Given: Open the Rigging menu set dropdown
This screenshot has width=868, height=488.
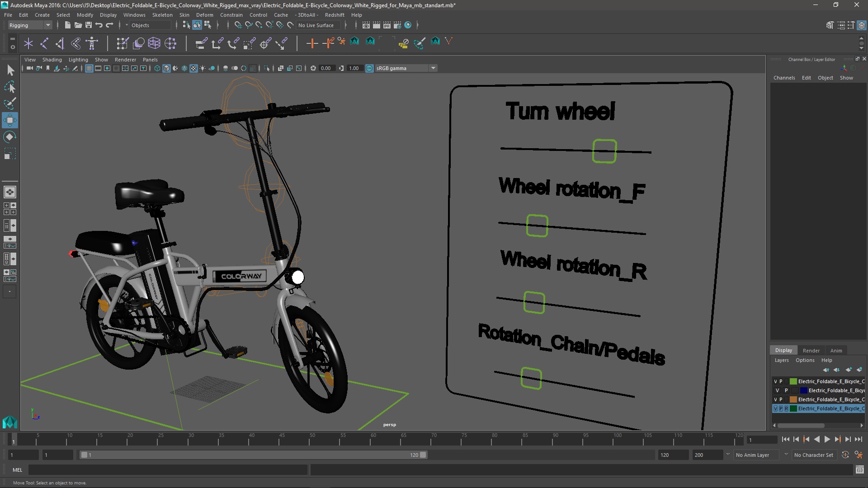Looking at the screenshot, I should click(x=30, y=25).
